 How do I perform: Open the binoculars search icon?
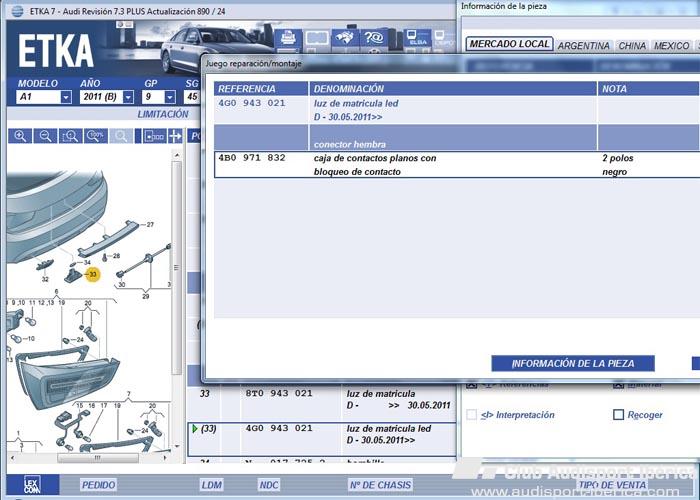pos(344,39)
